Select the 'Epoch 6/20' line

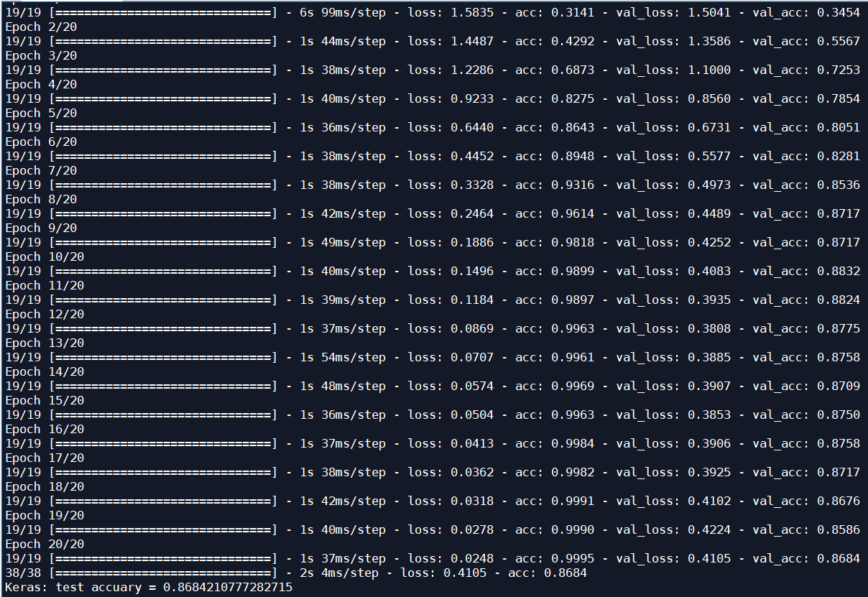[41, 142]
